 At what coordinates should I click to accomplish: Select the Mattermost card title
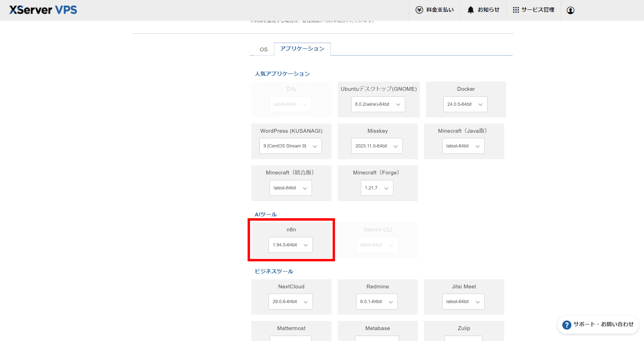[291, 328]
